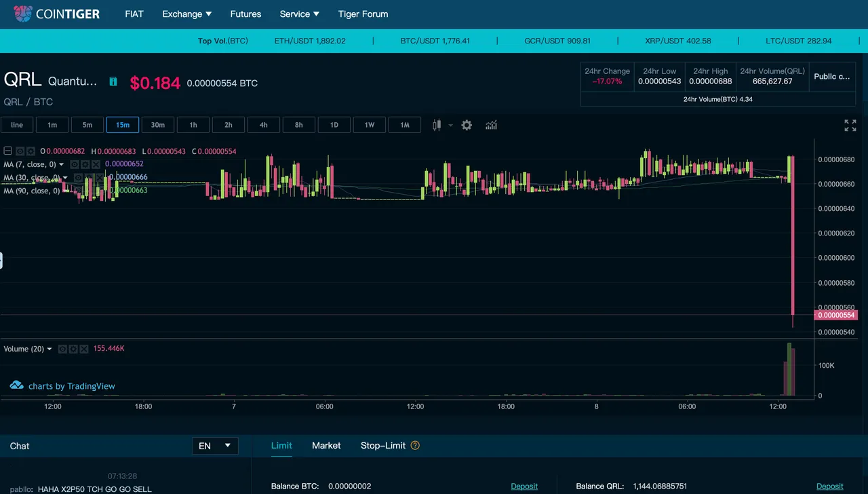
Task: Open LTC/USDT ticker pair
Action: click(799, 41)
